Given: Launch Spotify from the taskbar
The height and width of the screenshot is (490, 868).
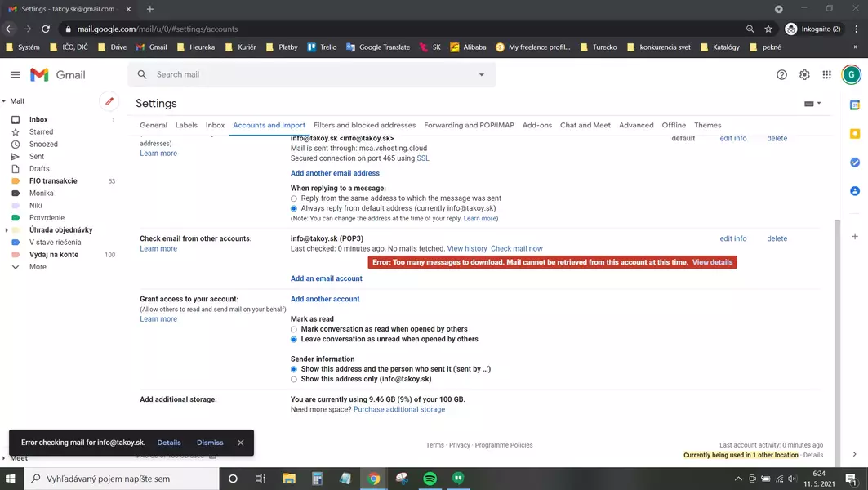Looking at the screenshot, I should [430, 479].
